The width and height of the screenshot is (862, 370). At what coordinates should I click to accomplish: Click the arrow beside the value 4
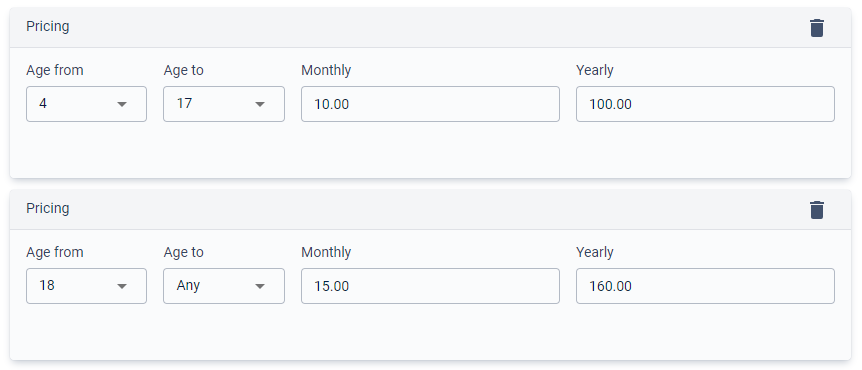(123, 104)
